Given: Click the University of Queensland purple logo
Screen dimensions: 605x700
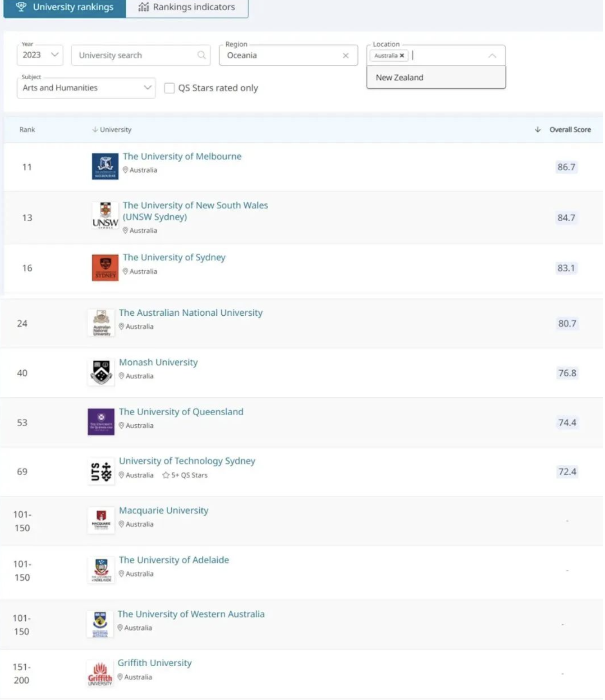Looking at the screenshot, I should [x=101, y=422].
